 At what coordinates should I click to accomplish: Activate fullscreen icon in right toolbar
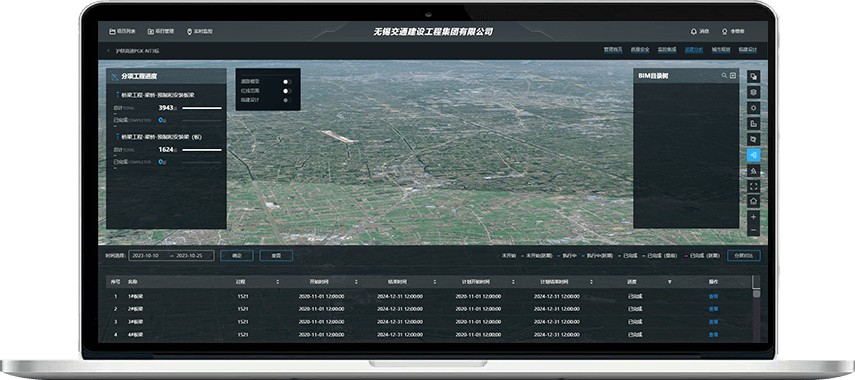click(x=754, y=186)
